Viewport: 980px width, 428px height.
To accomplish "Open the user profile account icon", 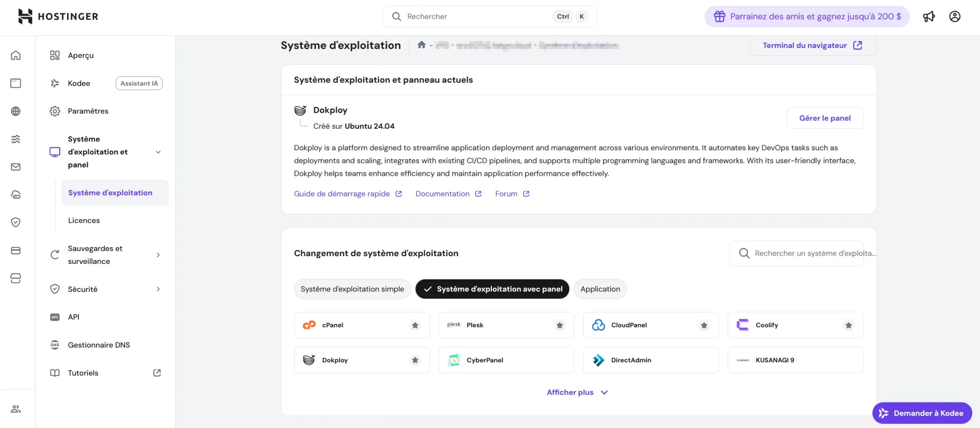I will [955, 17].
